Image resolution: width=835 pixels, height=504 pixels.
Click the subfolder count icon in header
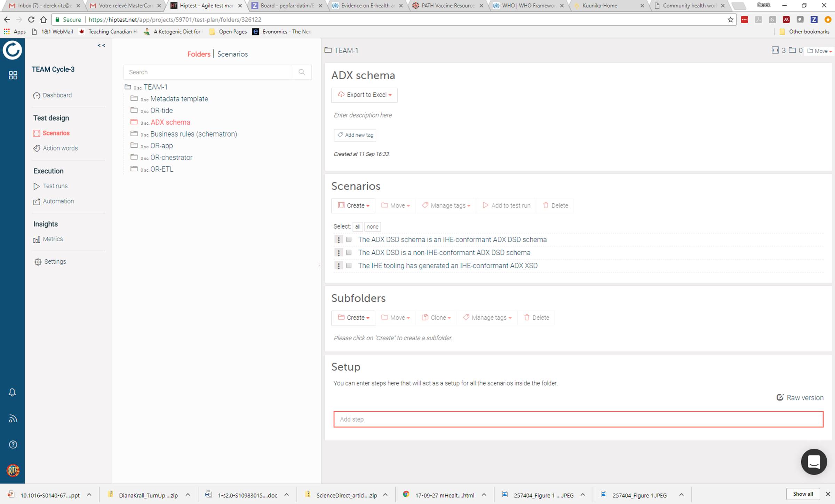pos(792,50)
